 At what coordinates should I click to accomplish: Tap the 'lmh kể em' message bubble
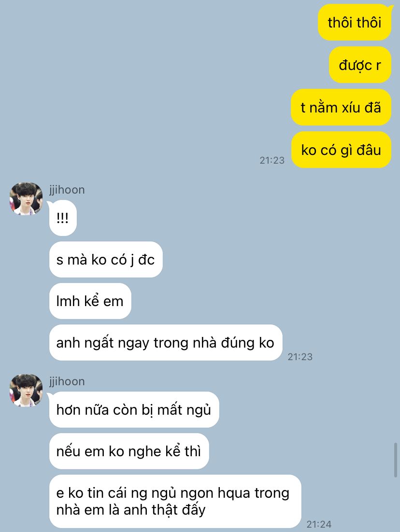(90, 301)
